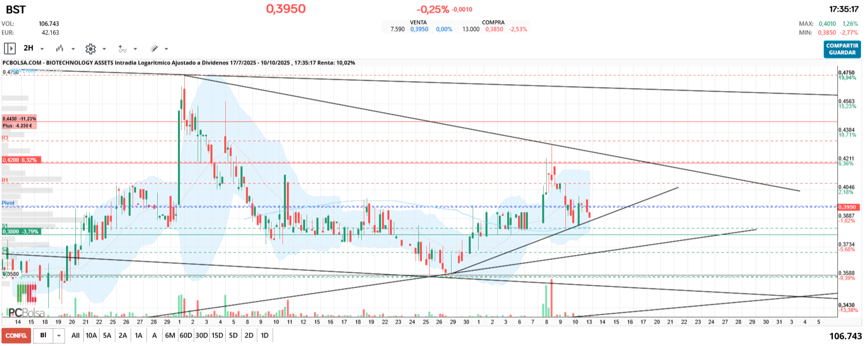The width and height of the screenshot is (868, 346).
Task: Click the VENTA price 0,3950
Action: (x=419, y=29)
